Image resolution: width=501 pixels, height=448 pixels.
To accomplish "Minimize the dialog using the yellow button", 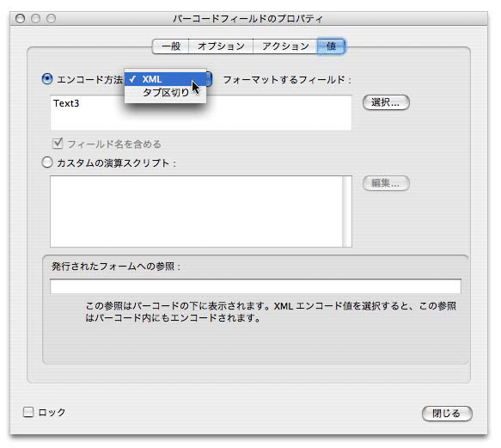I will 35,19.
